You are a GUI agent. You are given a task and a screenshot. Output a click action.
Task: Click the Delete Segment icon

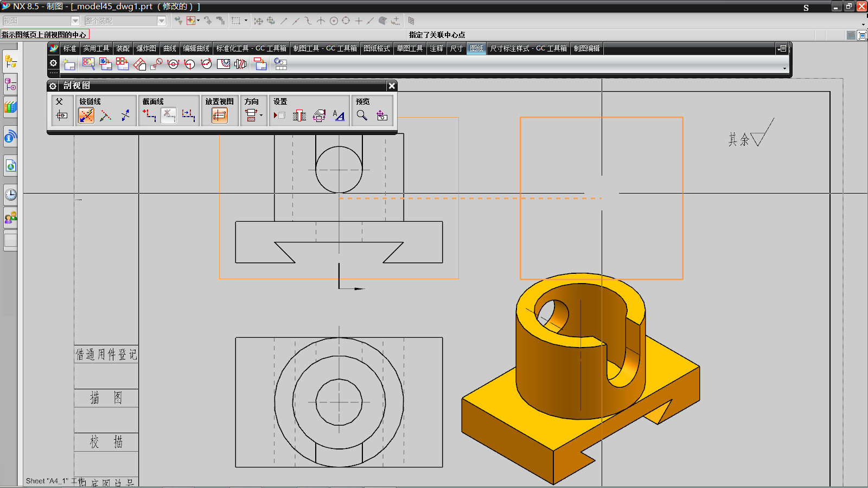(169, 115)
